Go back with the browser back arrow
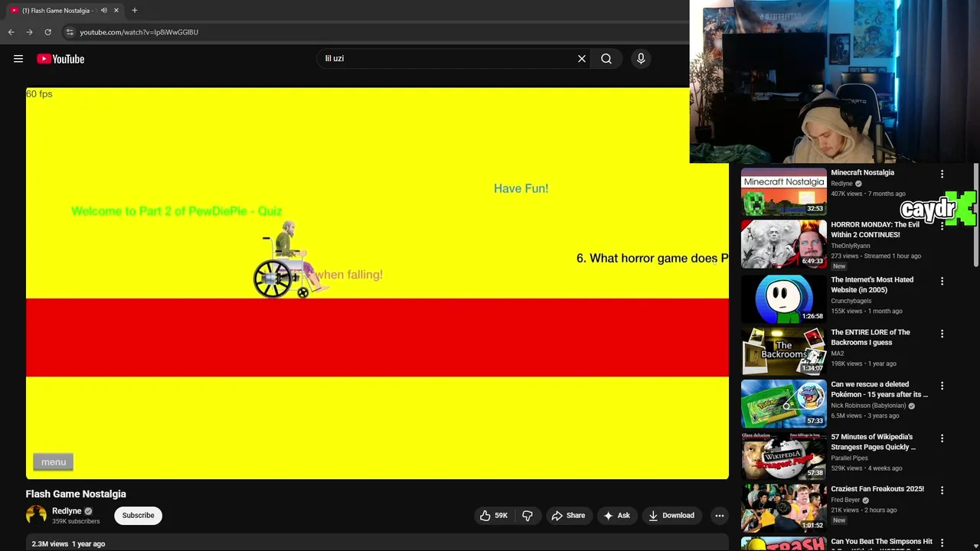Screen dimensions: 980x551 click(x=11, y=32)
